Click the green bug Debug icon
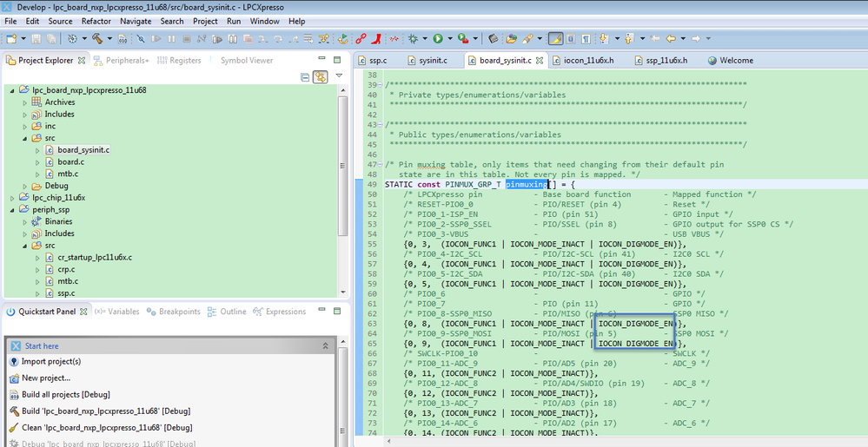The image size is (868, 447). point(413,39)
